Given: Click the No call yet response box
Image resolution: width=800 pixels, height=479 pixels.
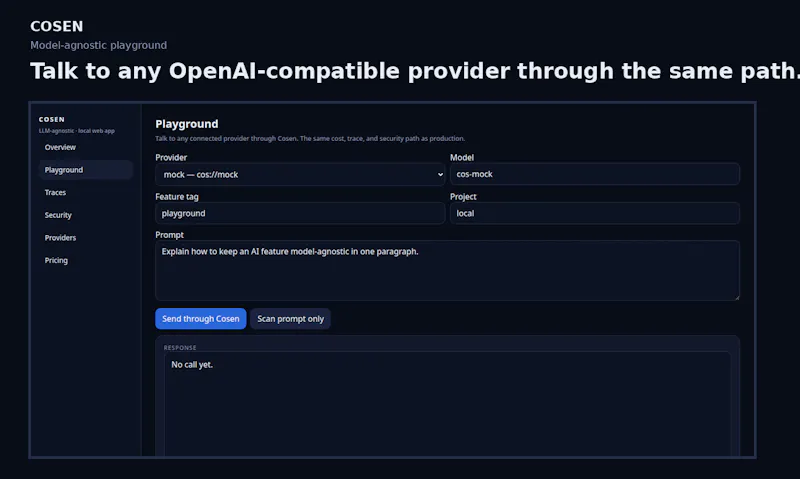Looking at the screenshot, I should [447, 403].
